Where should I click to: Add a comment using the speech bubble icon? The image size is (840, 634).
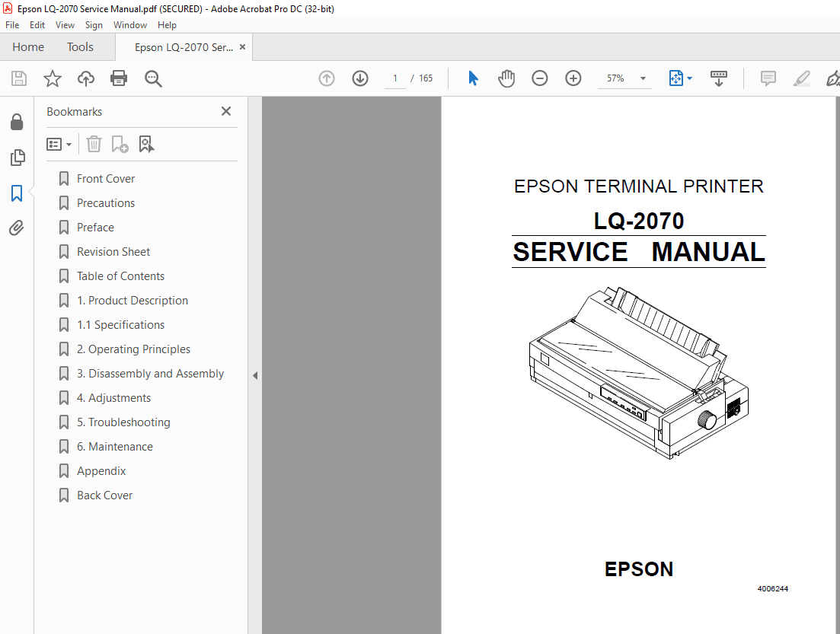coord(768,78)
